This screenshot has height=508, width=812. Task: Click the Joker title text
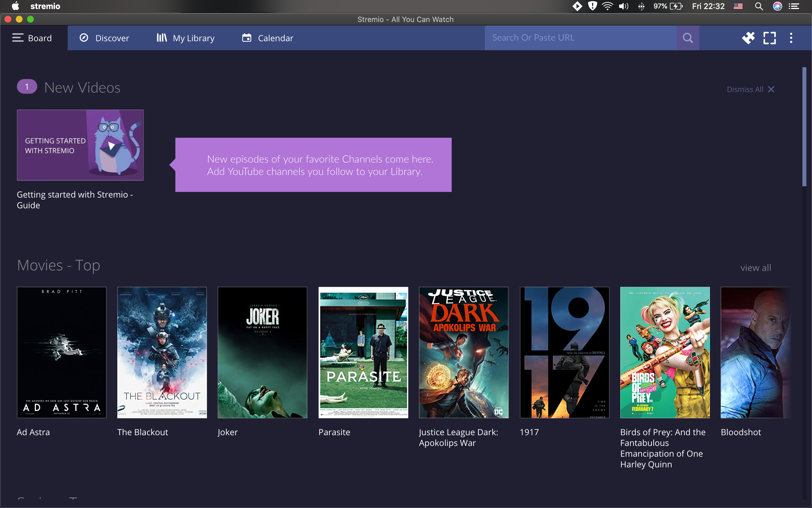pos(228,432)
